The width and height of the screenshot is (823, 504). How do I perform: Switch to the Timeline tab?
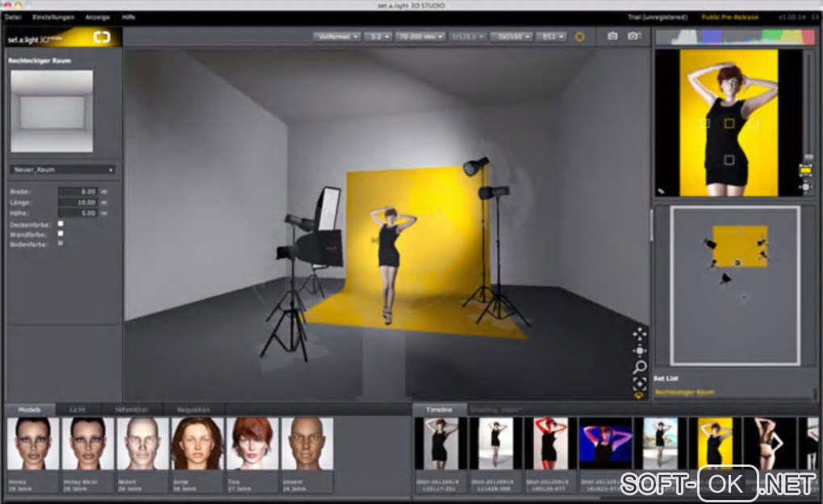point(439,410)
